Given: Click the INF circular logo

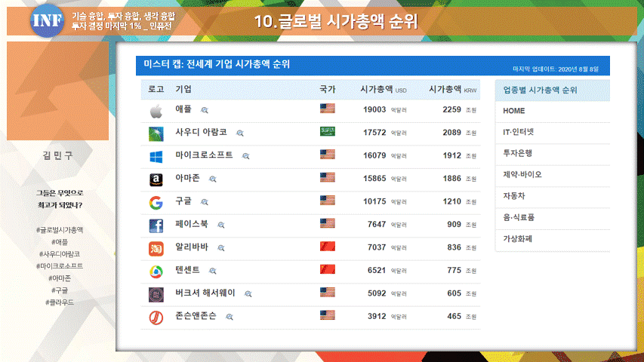Looking at the screenshot, I should [48, 20].
